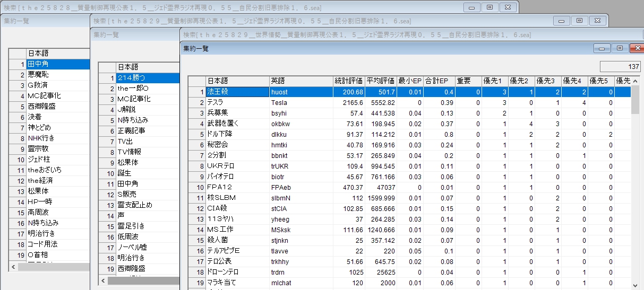Close the front 集約一覧 window
Image resolution: width=644 pixels, height=290 pixels.
click(x=636, y=48)
